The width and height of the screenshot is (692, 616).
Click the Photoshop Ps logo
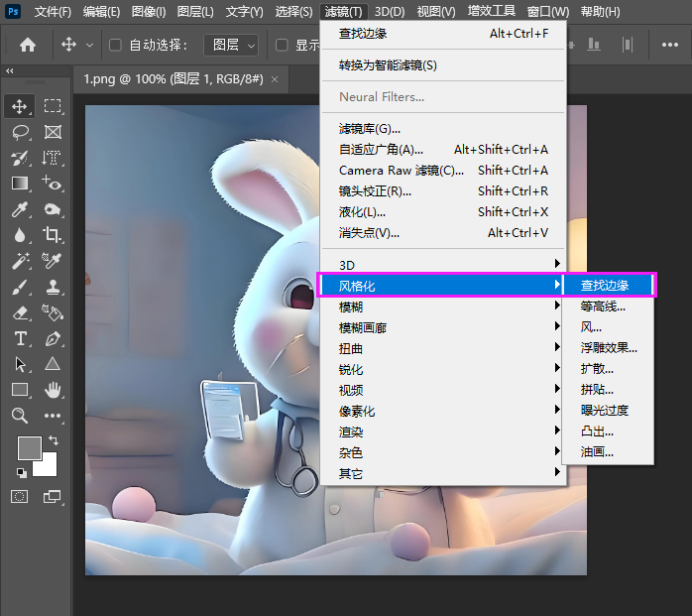[x=13, y=11]
